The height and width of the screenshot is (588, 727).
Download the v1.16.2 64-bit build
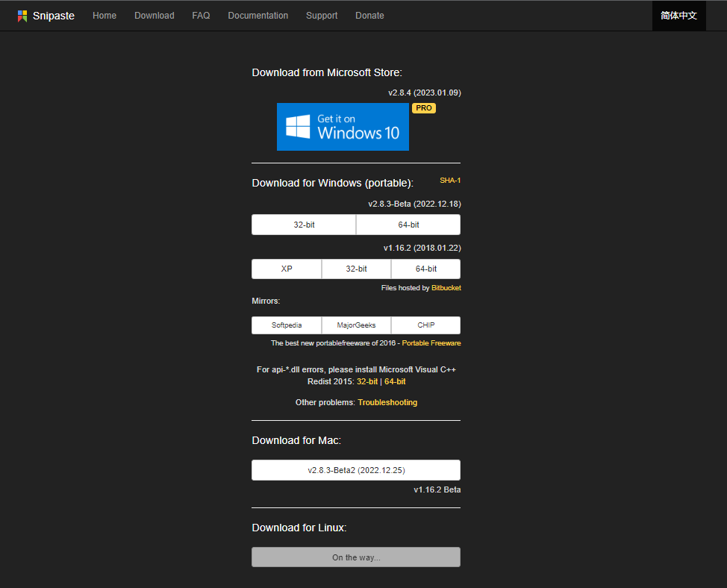point(426,269)
